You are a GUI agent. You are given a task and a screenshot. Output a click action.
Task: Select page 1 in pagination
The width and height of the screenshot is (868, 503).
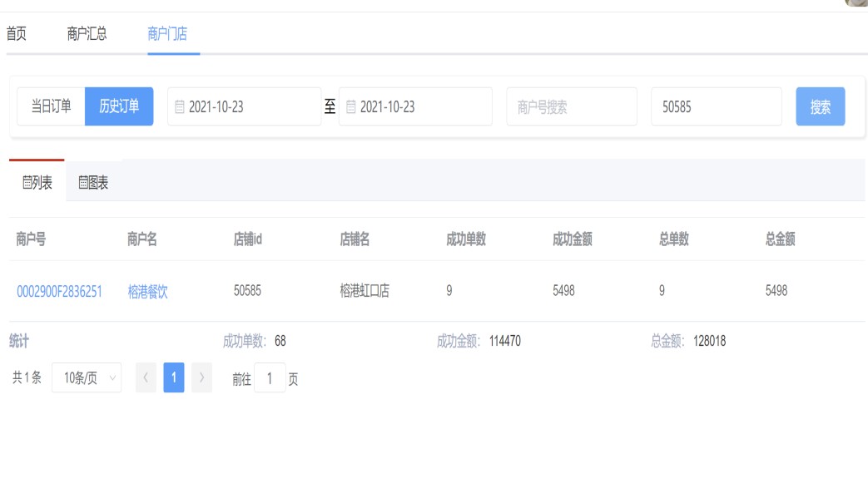pyautogui.click(x=174, y=378)
